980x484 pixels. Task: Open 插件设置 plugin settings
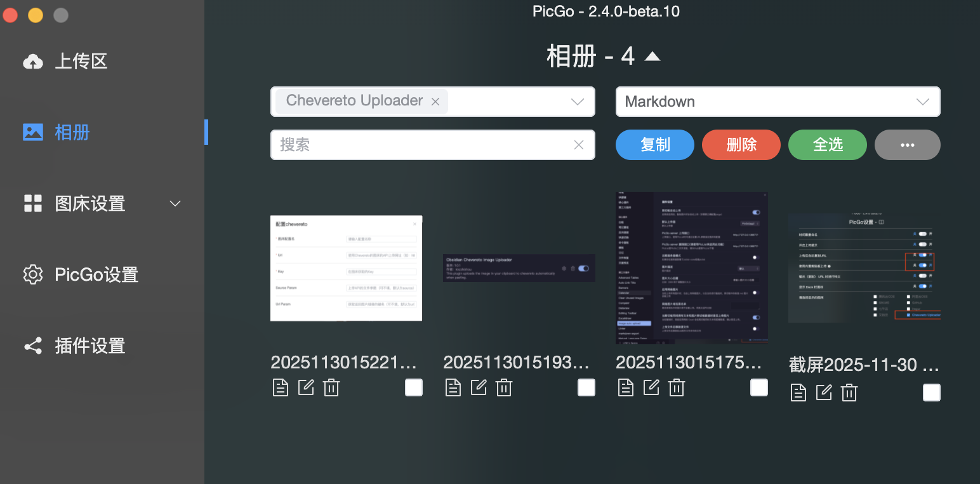click(89, 346)
